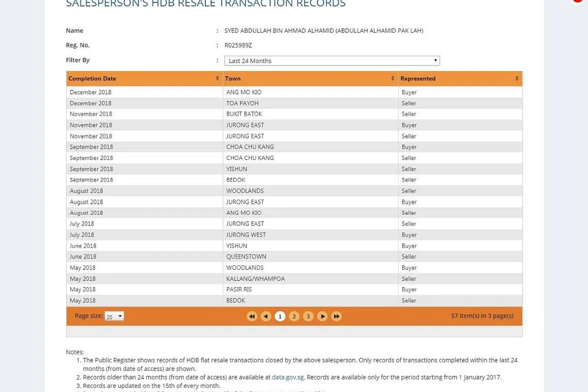Image resolution: width=588 pixels, height=392 pixels.
Task: Go to first page of records
Action: tap(252, 316)
